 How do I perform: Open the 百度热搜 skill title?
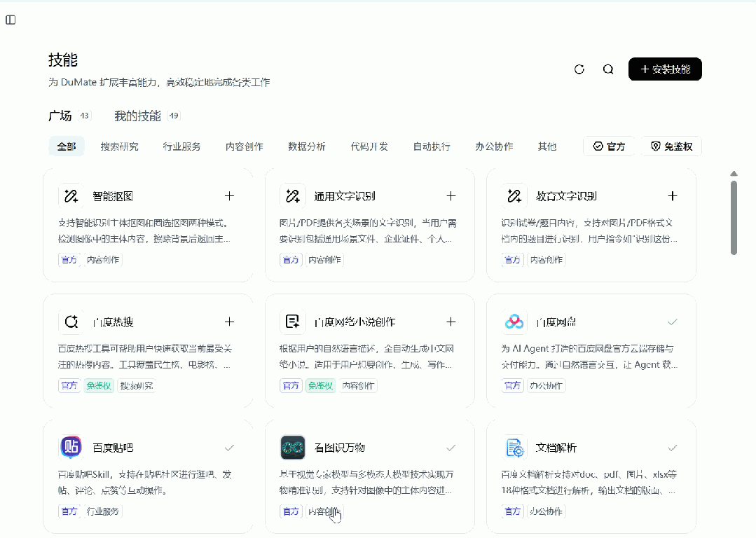coord(113,322)
